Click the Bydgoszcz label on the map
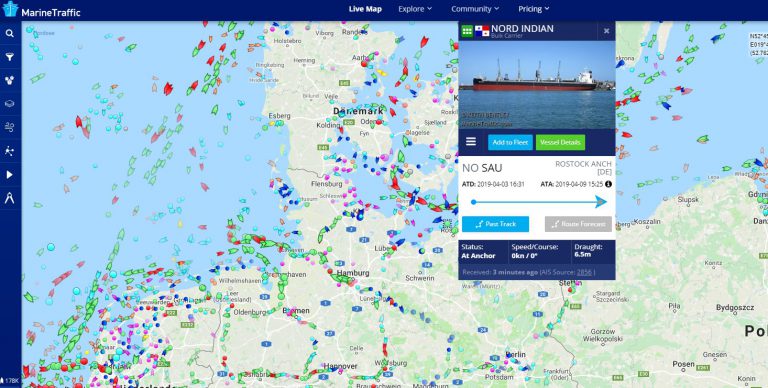 coord(734,308)
